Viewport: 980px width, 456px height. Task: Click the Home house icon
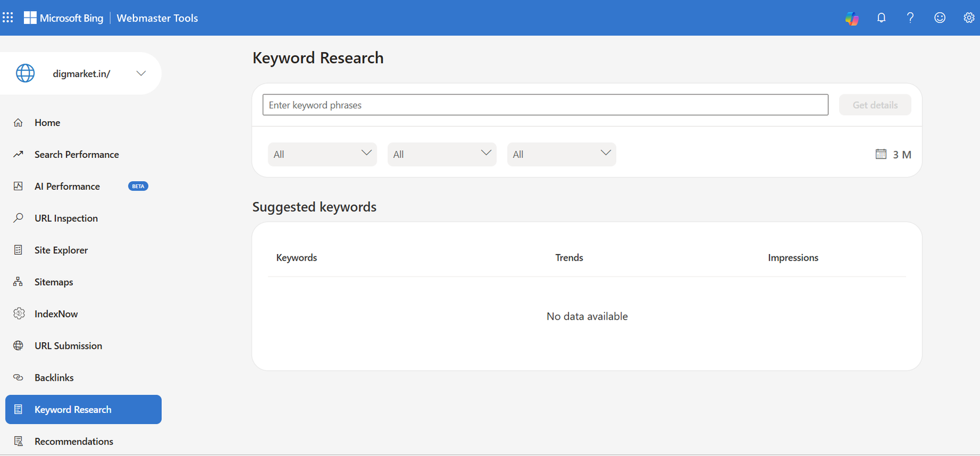point(18,122)
